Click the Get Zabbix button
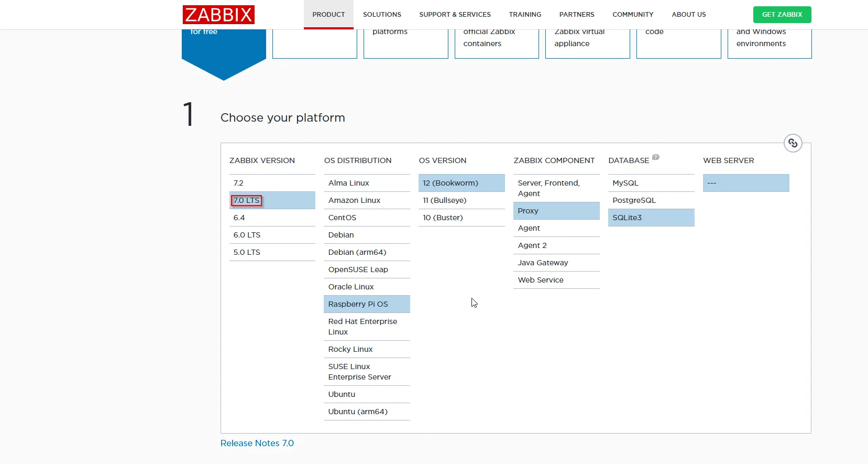Screen dimensions: 868x464 782,15
